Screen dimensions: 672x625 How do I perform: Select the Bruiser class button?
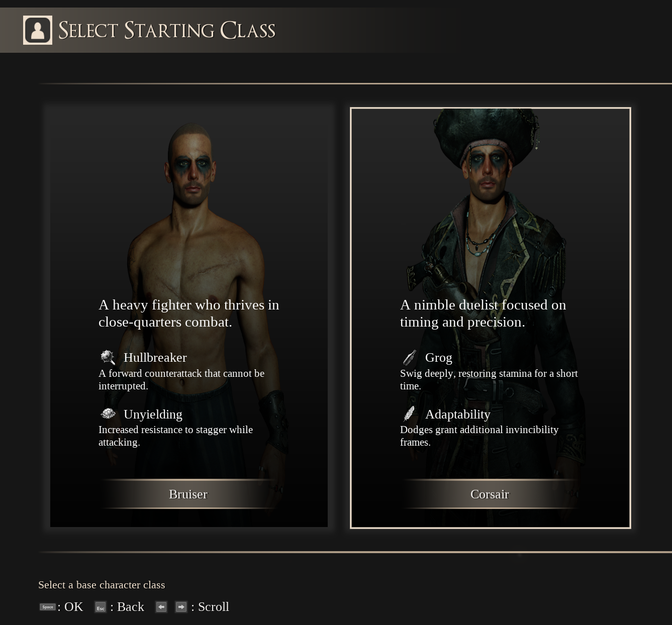[188, 494]
